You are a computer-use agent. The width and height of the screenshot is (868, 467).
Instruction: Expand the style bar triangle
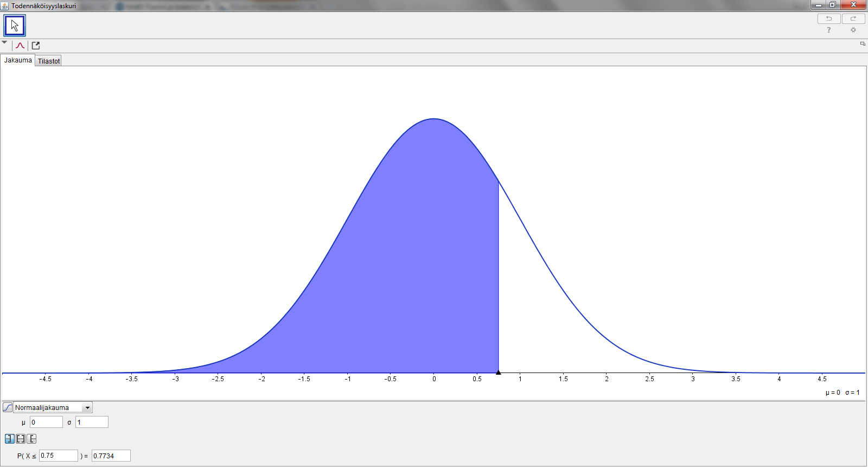click(4, 42)
